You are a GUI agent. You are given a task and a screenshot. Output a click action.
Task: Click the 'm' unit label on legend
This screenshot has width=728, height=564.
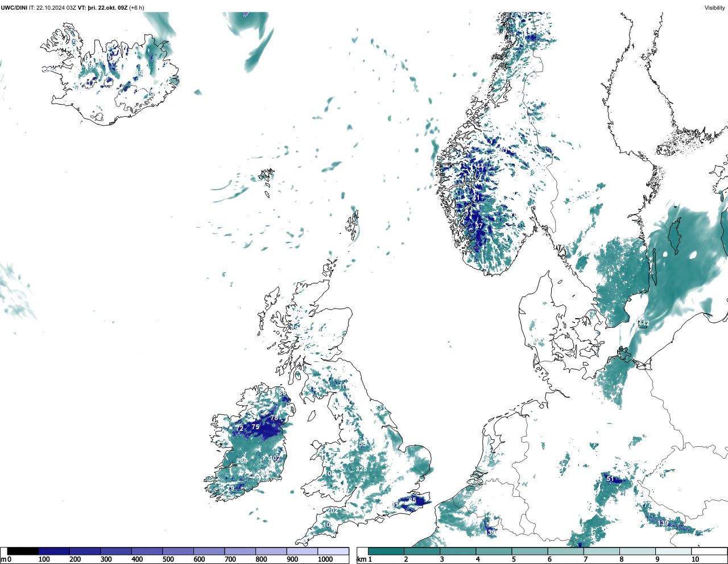pos(3,559)
